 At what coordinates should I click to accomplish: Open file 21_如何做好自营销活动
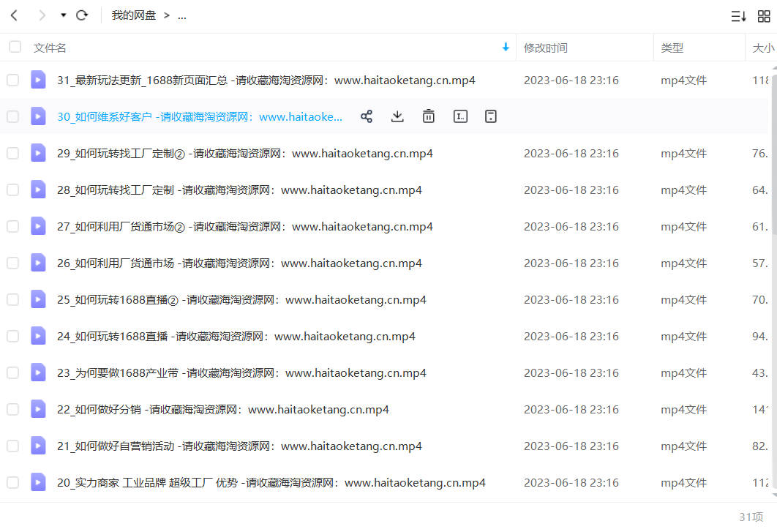pyautogui.click(x=239, y=446)
